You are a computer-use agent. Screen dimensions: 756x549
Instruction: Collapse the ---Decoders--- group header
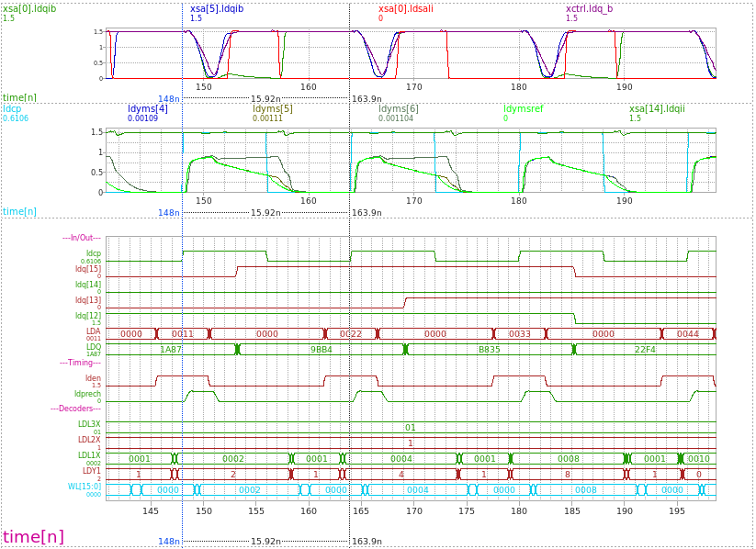pyautogui.click(x=75, y=408)
